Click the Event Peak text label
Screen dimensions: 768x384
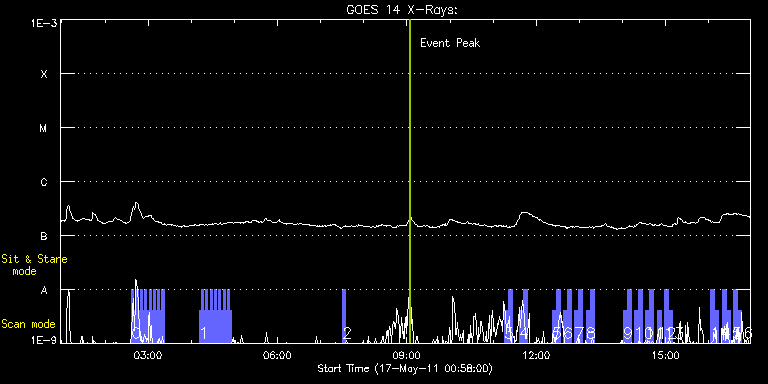(450, 43)
